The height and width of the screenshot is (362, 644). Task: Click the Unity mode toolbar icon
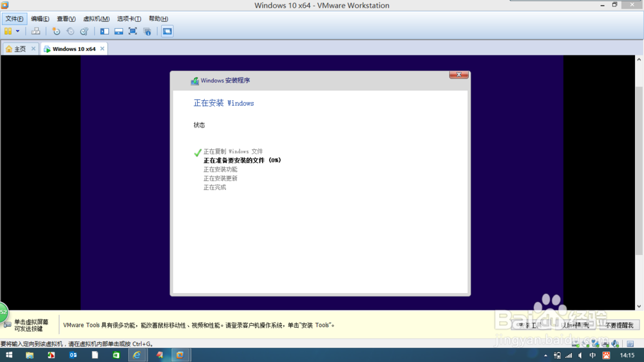coord(147,31)
